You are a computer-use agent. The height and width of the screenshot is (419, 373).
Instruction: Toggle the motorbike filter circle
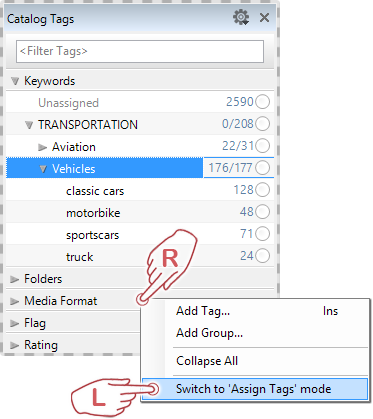(x=263, y=212)
